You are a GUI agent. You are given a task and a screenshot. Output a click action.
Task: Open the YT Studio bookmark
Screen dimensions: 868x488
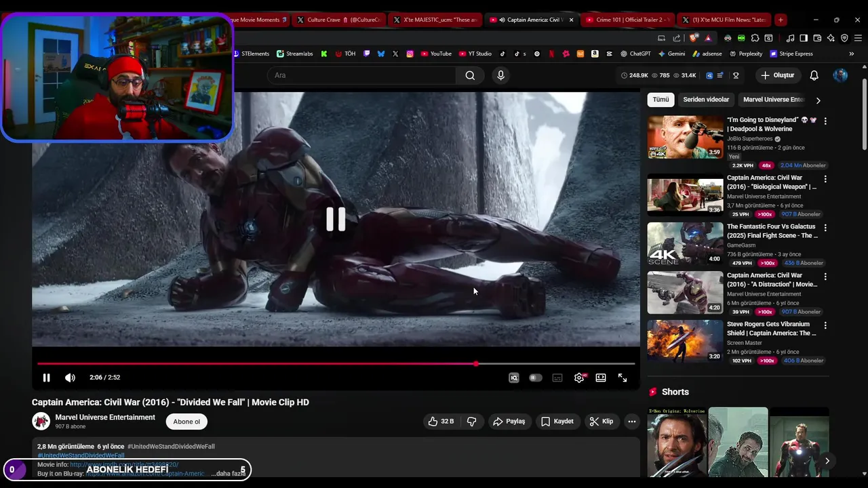(475, 54)
